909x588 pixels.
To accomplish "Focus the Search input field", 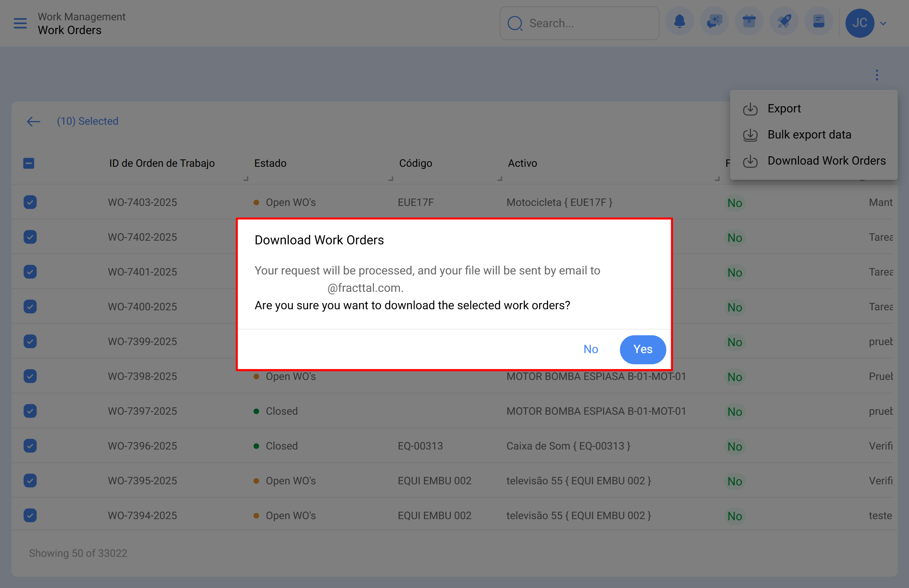I will (580, 23).
